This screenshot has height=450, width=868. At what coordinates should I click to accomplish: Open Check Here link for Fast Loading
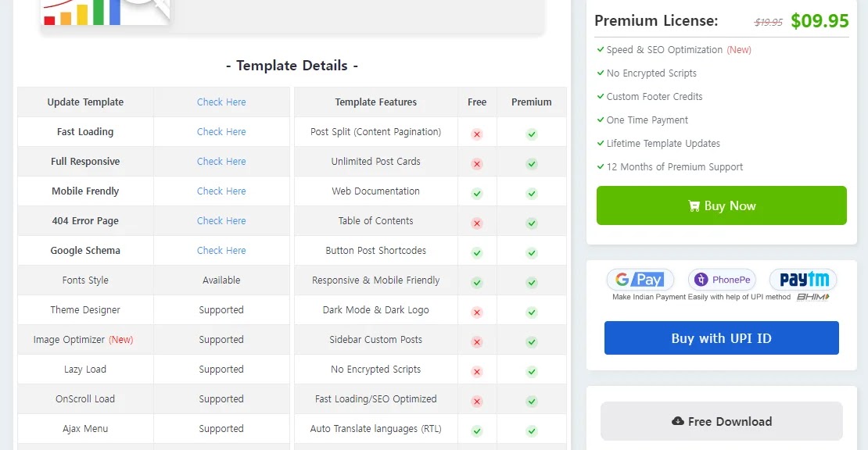pos(221,131)
